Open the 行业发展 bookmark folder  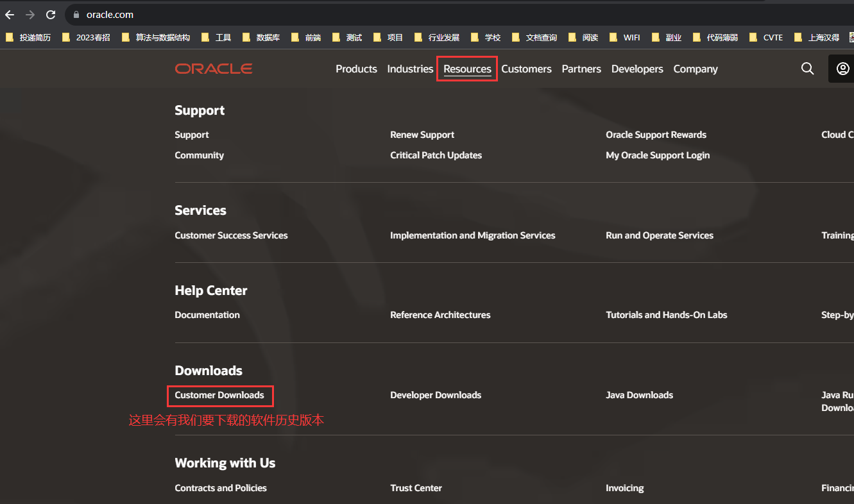(x=437, y=37)
